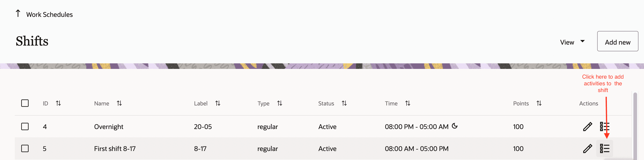Sort the table by Points
The image size is (644, 160).
click(x=539, y=103)
